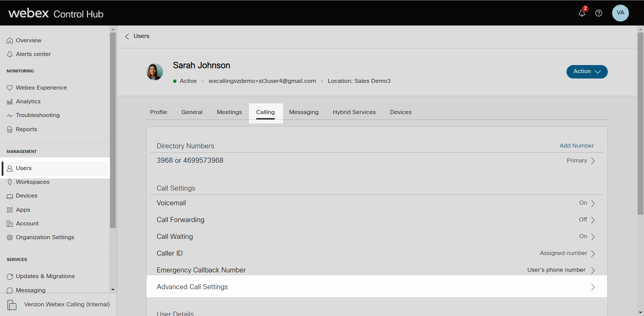
Task: Click the sidebar scroll up arrow
Action: coord(113,29)
